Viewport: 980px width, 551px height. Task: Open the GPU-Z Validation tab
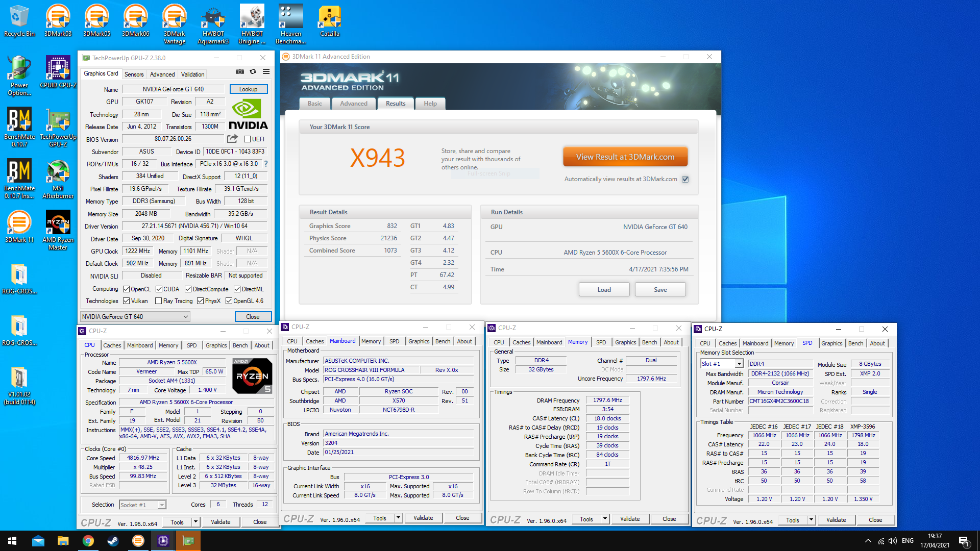pyautogui.click(x=192, y=74)
